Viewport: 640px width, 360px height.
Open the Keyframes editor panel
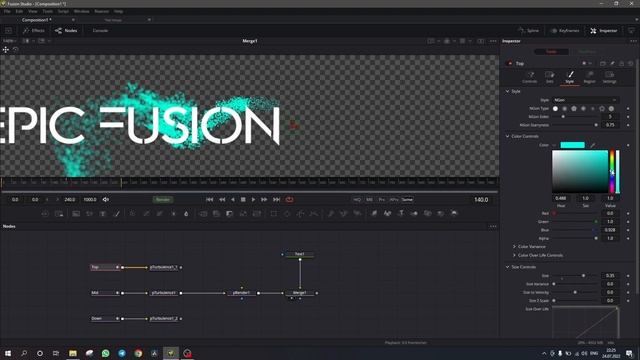(565, 31)
